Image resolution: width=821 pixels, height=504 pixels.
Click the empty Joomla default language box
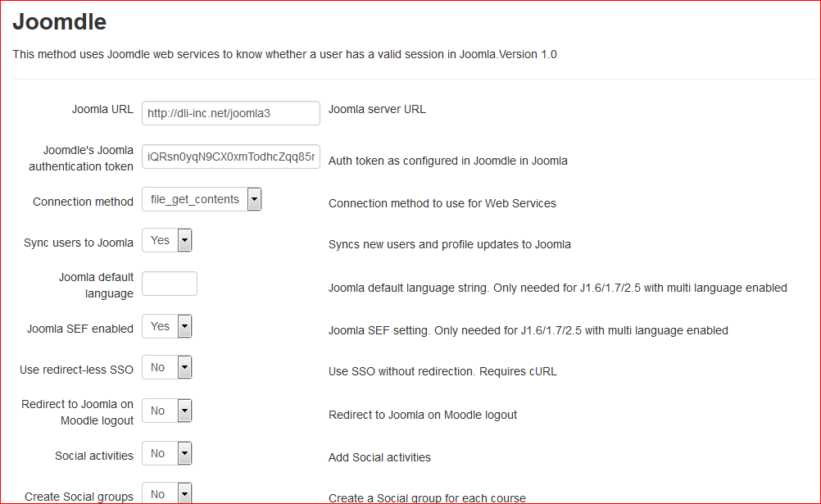[170, 284]
